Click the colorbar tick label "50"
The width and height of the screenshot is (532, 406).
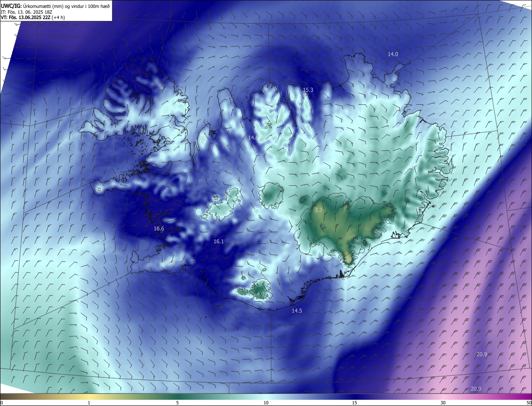point(529,403)
